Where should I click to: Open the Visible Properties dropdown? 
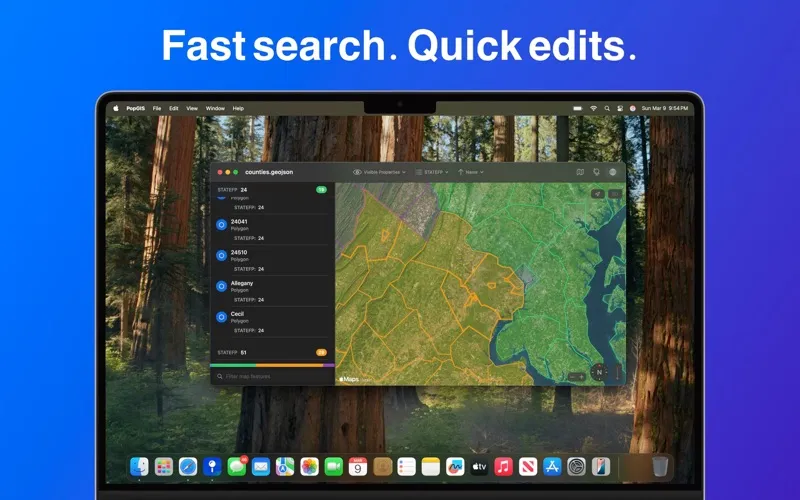click(380, 172)
